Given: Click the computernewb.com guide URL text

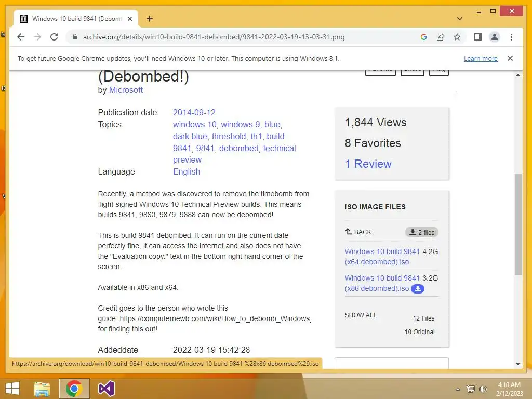Looking at the screenshot, I should point(216,318).
